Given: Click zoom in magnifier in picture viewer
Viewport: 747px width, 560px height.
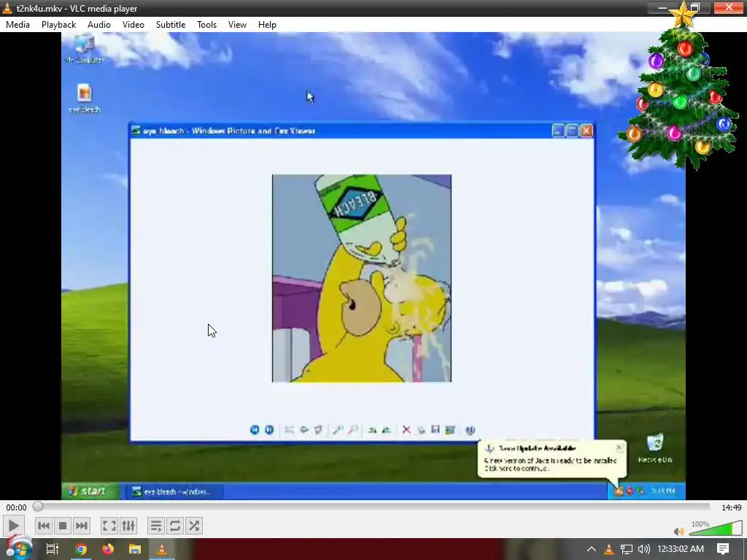Looking at the screenshot, I should (338, 430).
